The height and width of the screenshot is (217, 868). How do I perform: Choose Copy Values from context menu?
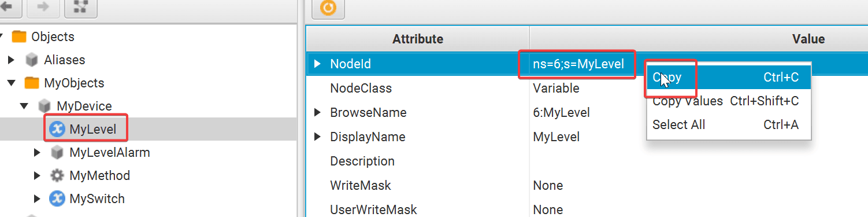pyautogui.click(x=729, y=101)
